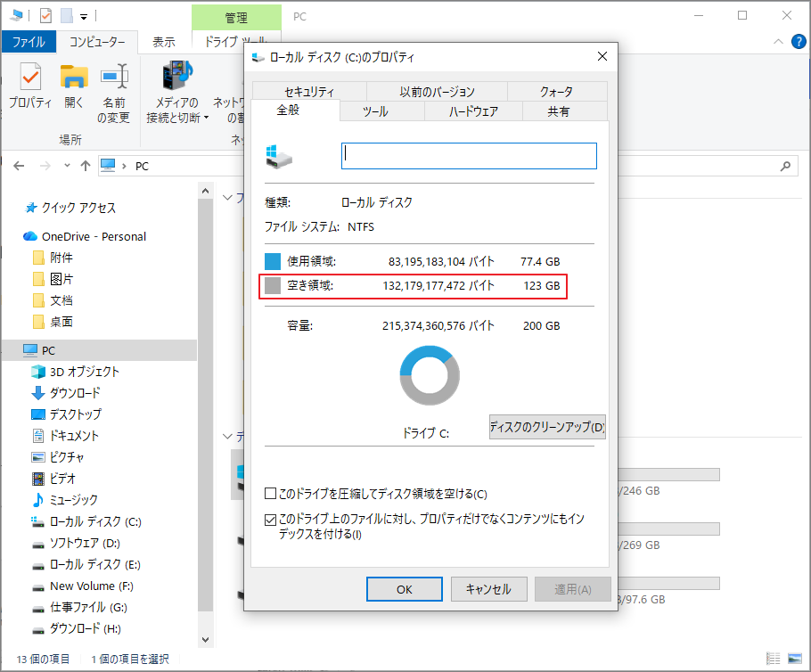Switch to large icons view in status bar
Screen dimensions: 811x672
pos(794,659)
